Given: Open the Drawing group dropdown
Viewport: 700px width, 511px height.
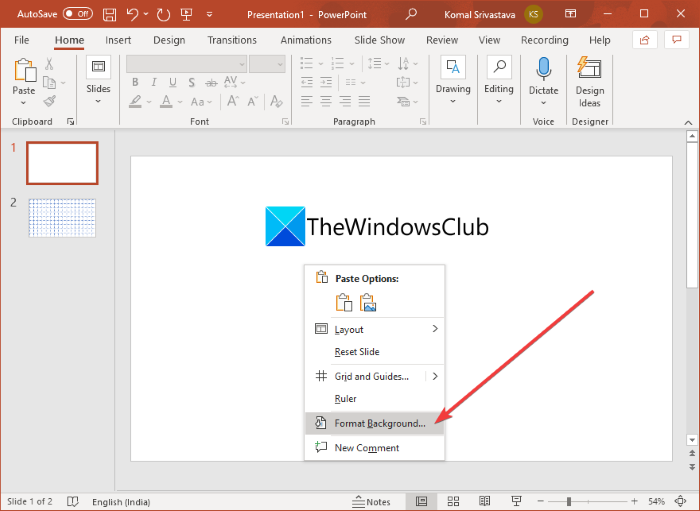Looking at the screenshot, I should pyautogui.click(x=453, y=101).
